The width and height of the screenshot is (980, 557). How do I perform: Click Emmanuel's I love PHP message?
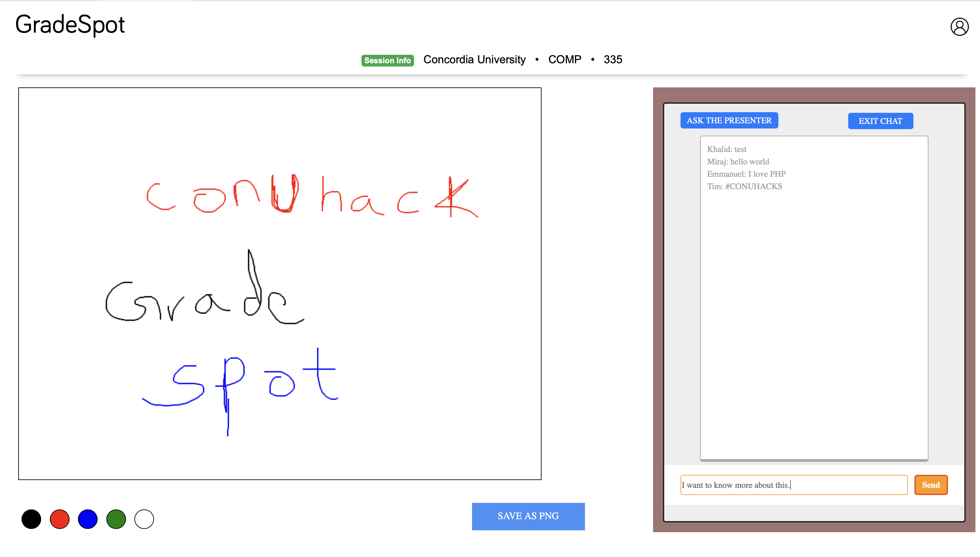746,174
